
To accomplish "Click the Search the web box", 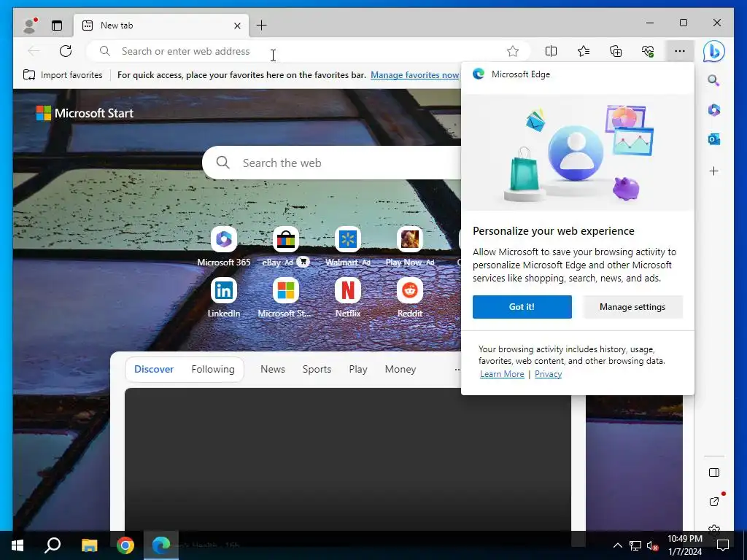I will [333, 163].
